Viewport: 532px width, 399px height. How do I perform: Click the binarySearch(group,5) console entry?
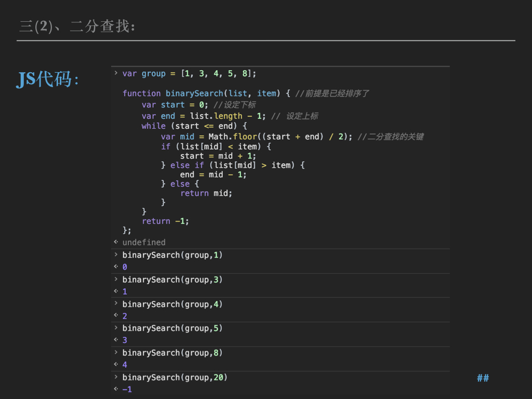(172, 328)
